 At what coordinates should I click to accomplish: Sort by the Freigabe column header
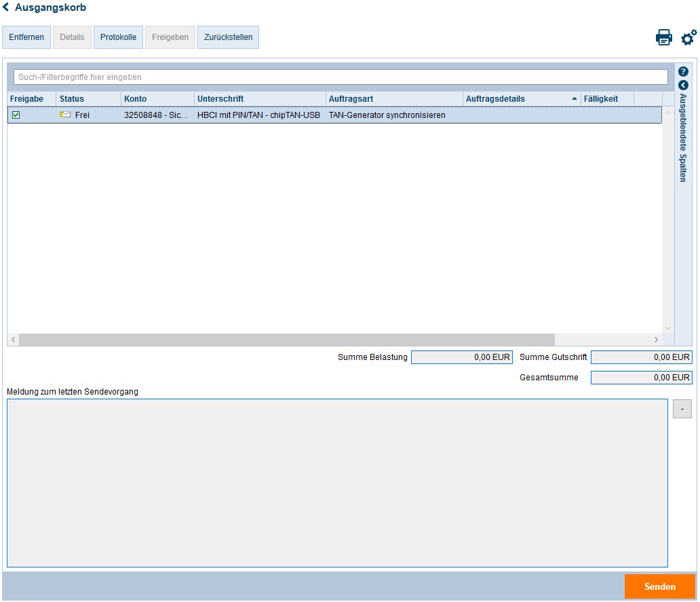click(31, 98)
